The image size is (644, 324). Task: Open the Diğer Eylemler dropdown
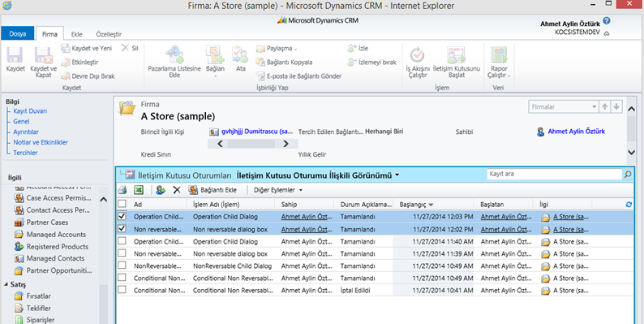coord(278,190)
